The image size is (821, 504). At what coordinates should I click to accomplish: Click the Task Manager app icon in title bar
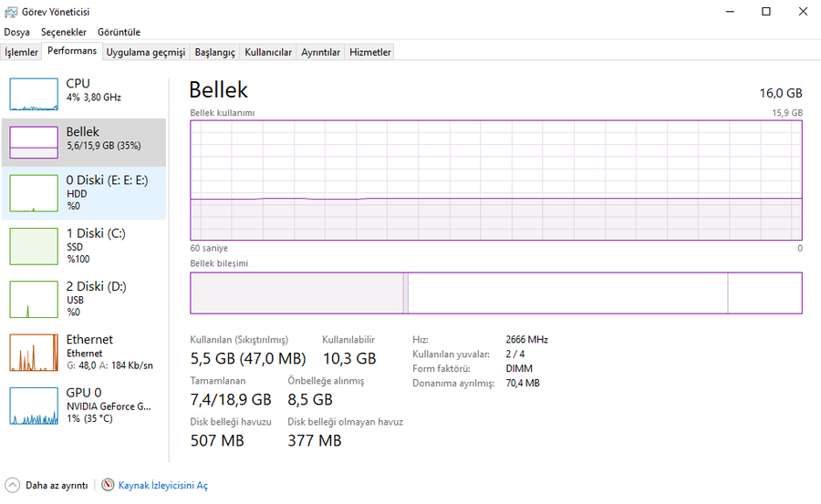click(x=11, y=12)
